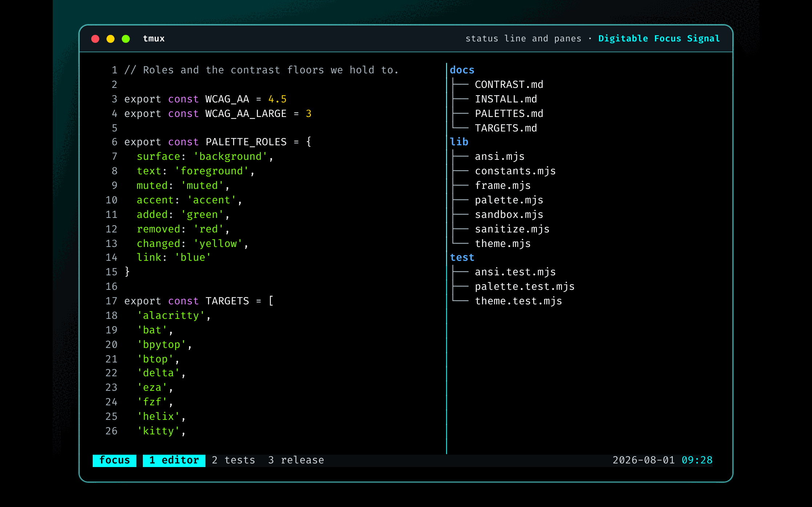Click the 'helix' entry on line 25

click(158, 416)
